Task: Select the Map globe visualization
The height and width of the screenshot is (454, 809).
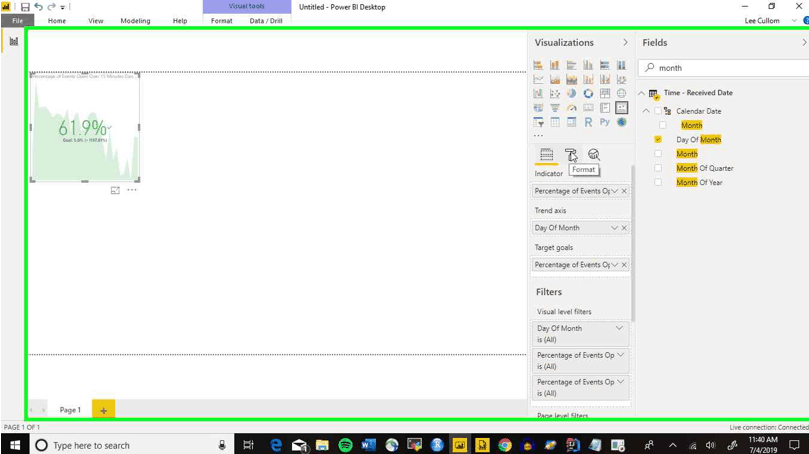Action: point(621,93)
